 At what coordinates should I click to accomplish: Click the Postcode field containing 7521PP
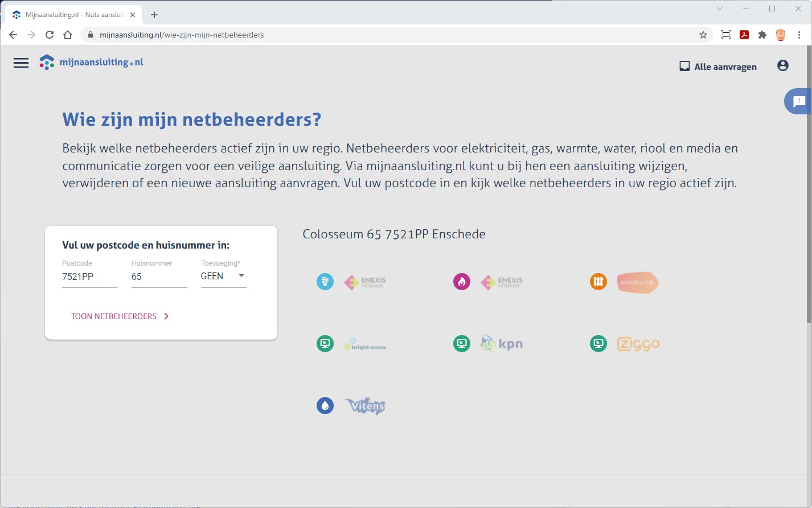[x=89, y=277]
